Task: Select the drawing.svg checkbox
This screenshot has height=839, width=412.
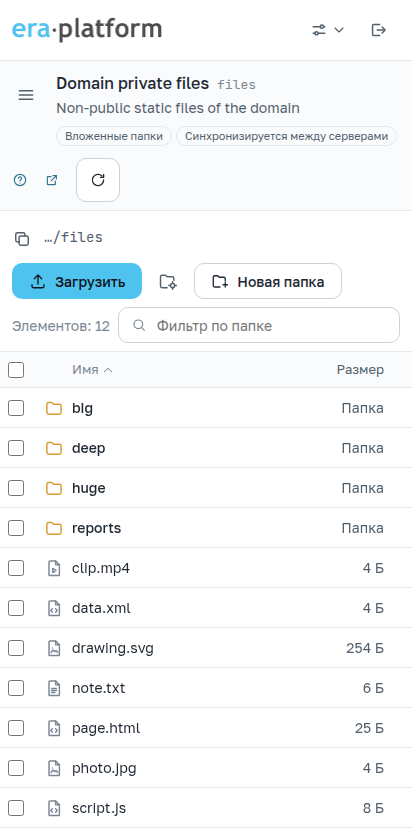Action: 16,649
